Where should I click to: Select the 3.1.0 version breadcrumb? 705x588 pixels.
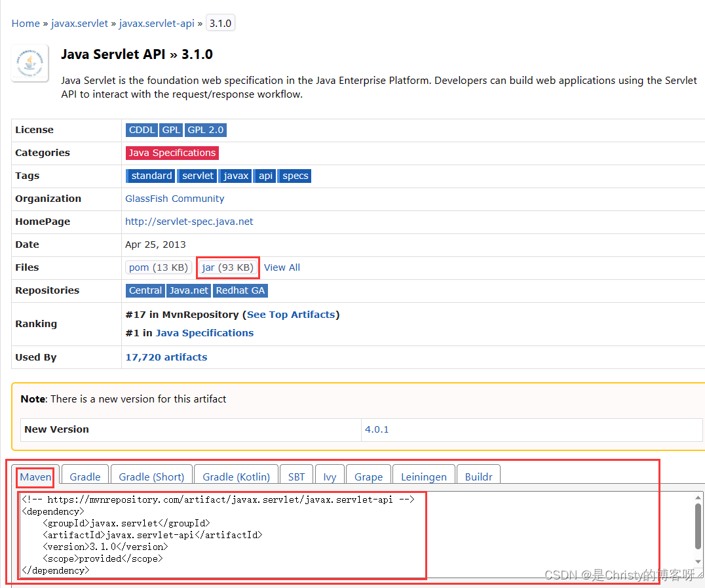click(x=220, y=22)
